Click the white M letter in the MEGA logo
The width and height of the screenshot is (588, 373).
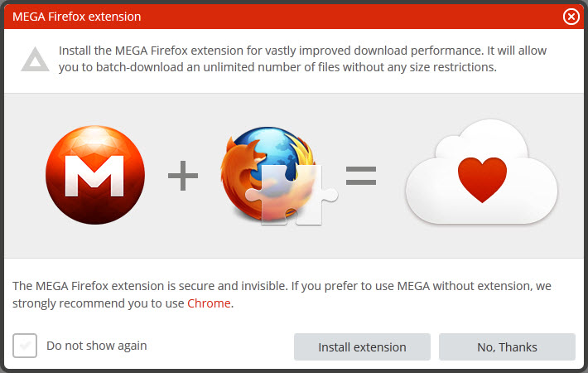[95, 175]
